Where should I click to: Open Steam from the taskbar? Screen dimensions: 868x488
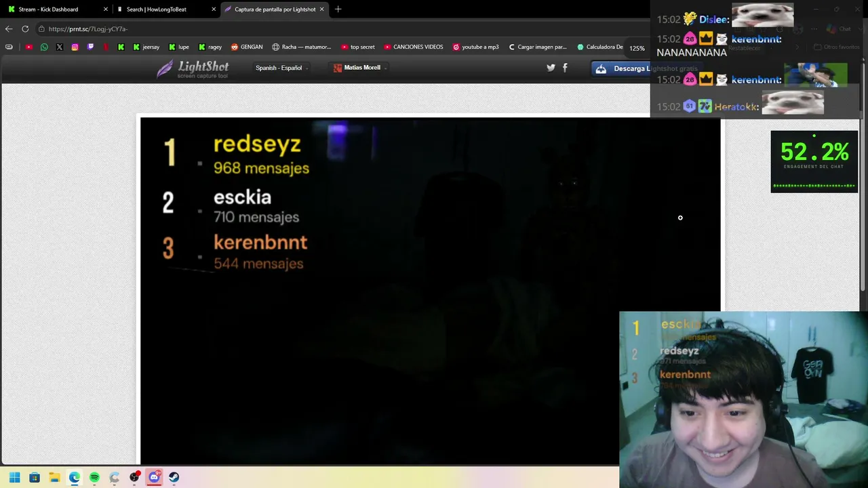(174, 477)
